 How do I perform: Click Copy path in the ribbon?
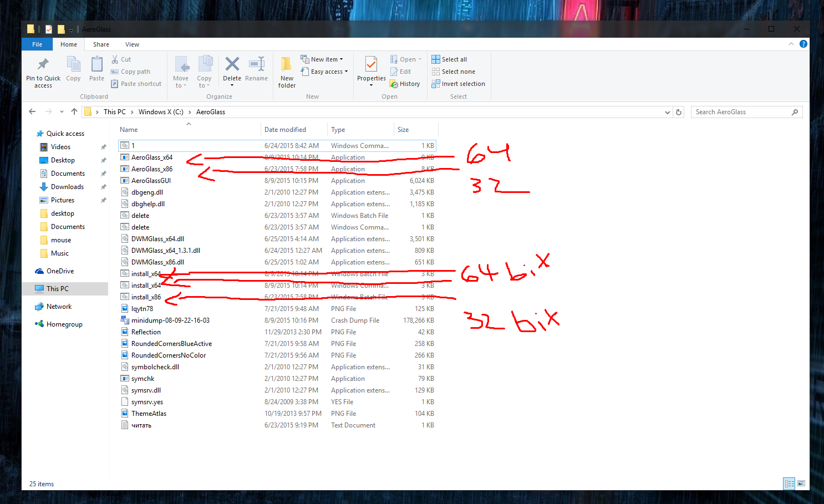130,72
